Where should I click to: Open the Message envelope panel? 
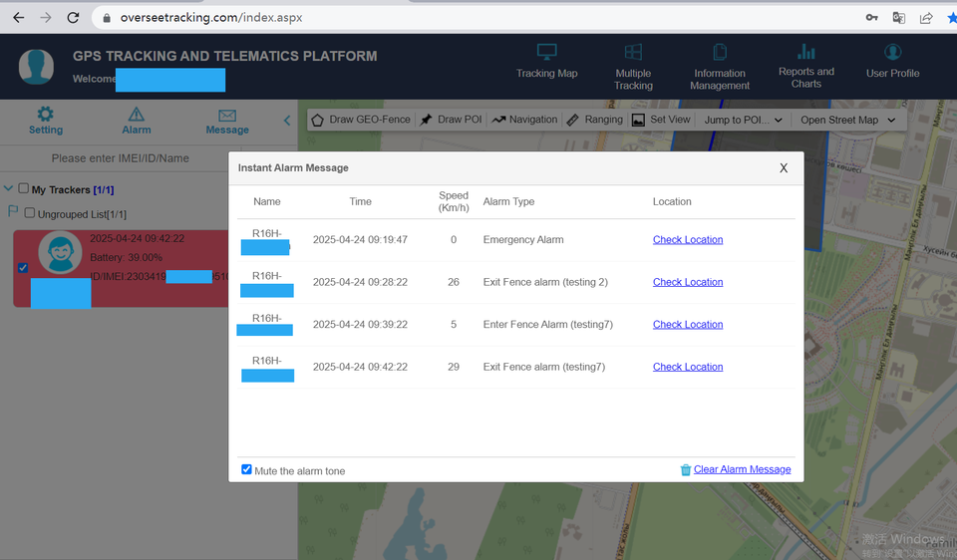pyautogui.click(x=227, y=120)
